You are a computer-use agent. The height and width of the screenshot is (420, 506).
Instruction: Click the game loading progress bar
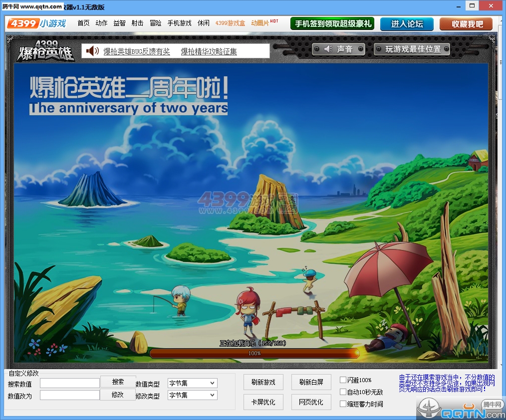click(254, 353)
